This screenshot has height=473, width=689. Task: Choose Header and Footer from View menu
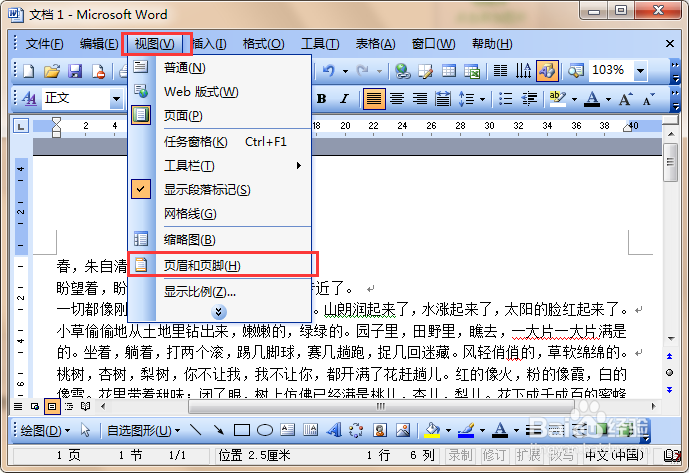(x=220, y=265)
